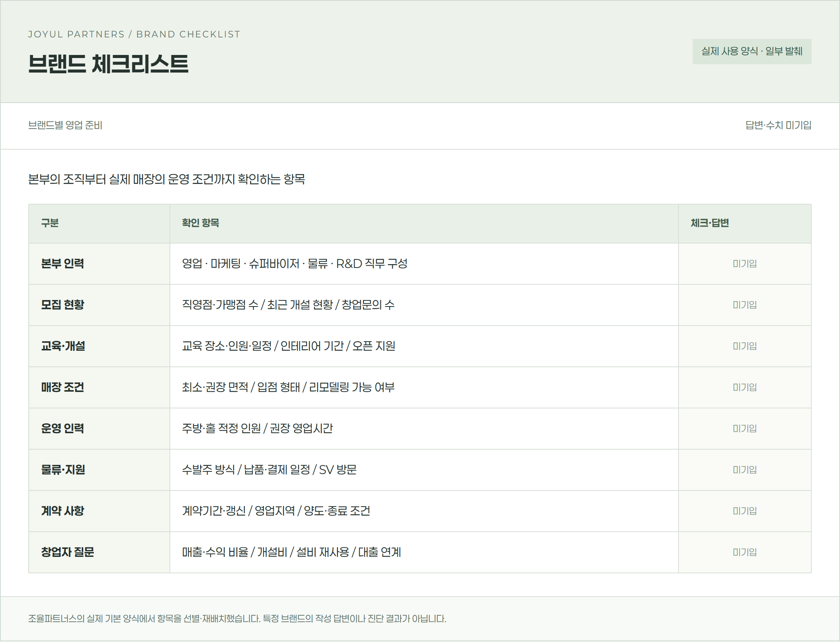Viewport: 840px width, 642px height.
Task: Click the '답변·수치 미기입' label
Action: point(778,125)
